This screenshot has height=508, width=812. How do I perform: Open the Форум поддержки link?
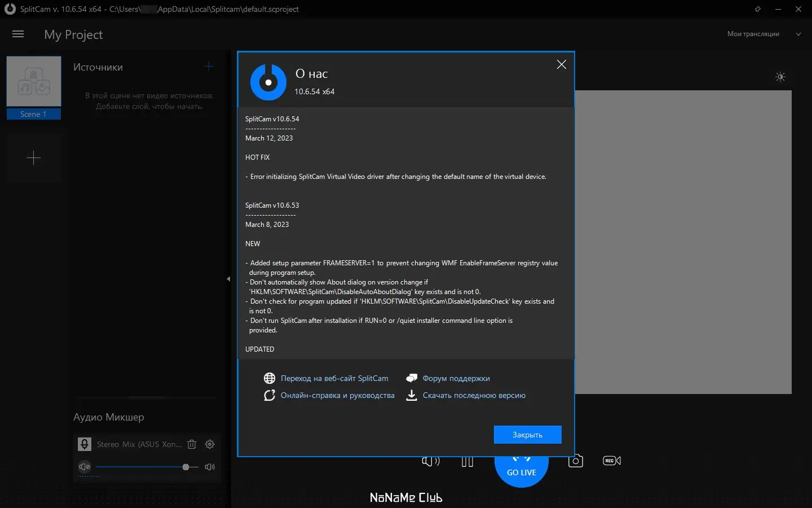(456, 378)
